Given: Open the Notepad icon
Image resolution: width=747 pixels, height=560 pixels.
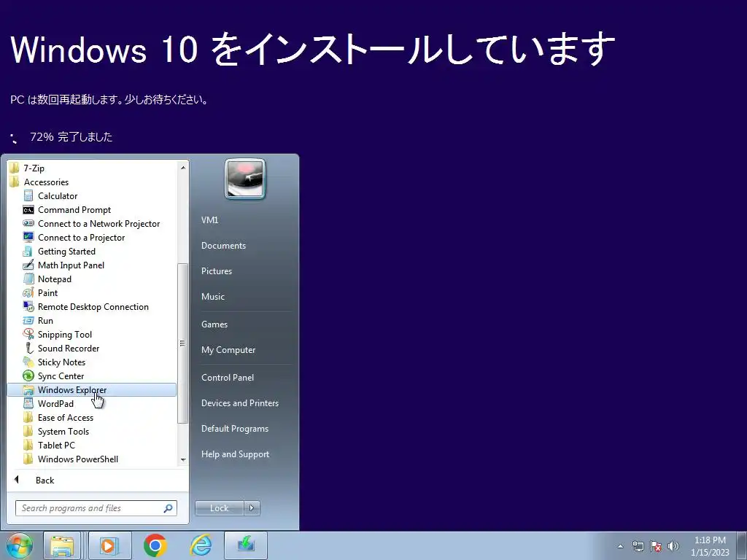Looking at the screenshot, I should (x=28, y=279).
